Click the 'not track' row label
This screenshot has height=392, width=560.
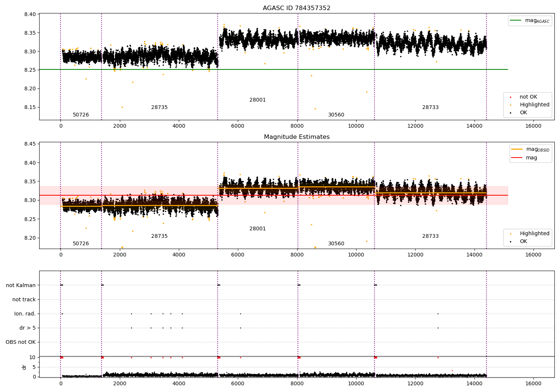(24, 299)
